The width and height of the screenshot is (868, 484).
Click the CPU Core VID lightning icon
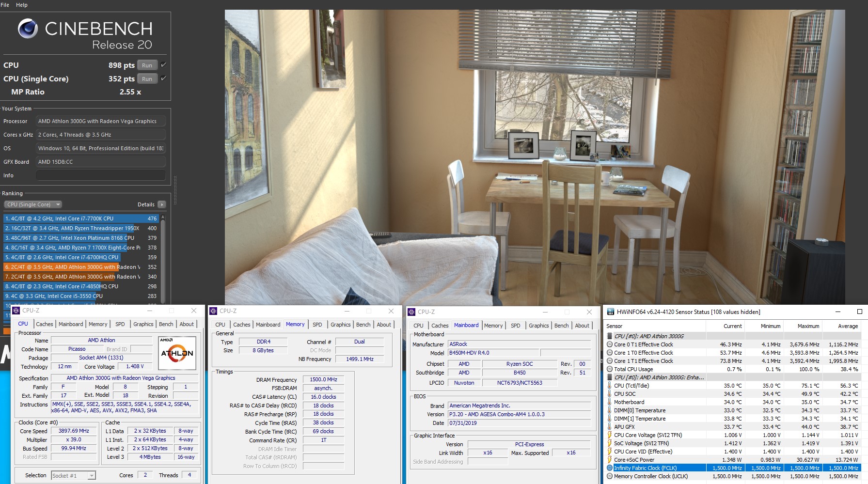[x=610, y=452]
